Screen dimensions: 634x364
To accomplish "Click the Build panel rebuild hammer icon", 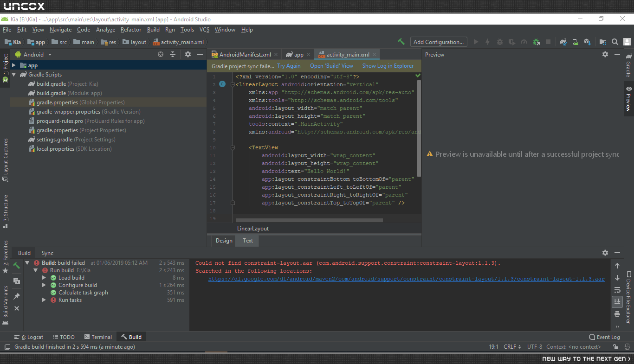I will 16,266.
